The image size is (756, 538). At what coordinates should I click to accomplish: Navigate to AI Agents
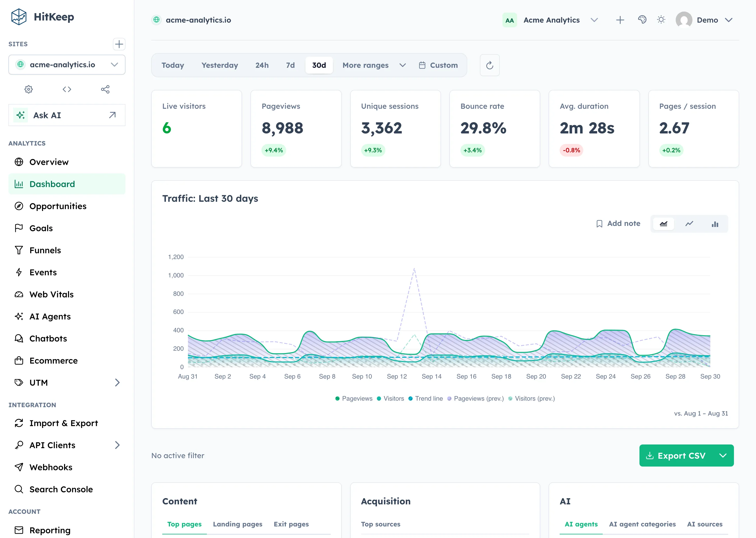(67, 316)
